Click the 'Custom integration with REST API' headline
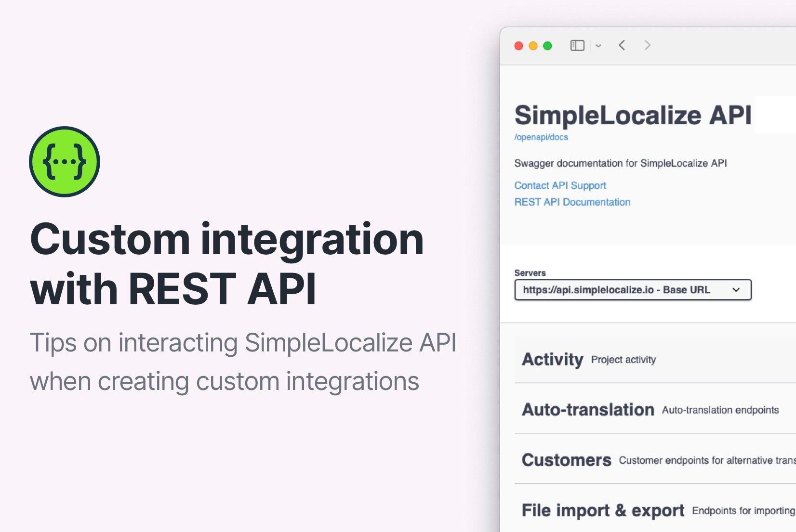796x532 pixels. click(227, 264)
